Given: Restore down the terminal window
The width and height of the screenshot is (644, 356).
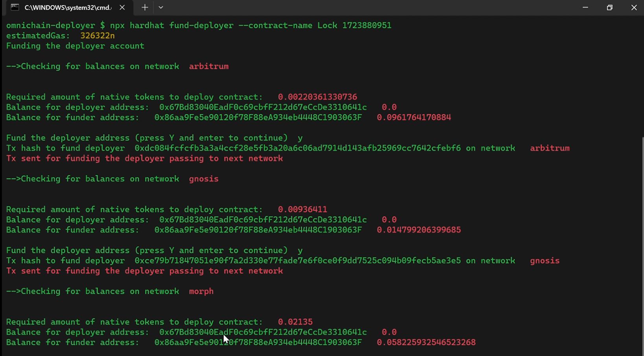Looking at the screenshot, I should [610, 7].
